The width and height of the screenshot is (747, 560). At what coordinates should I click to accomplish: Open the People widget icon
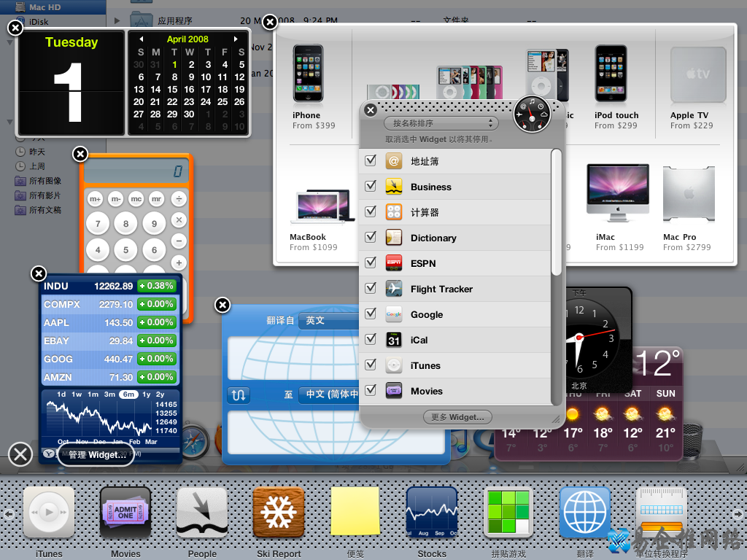201,513
